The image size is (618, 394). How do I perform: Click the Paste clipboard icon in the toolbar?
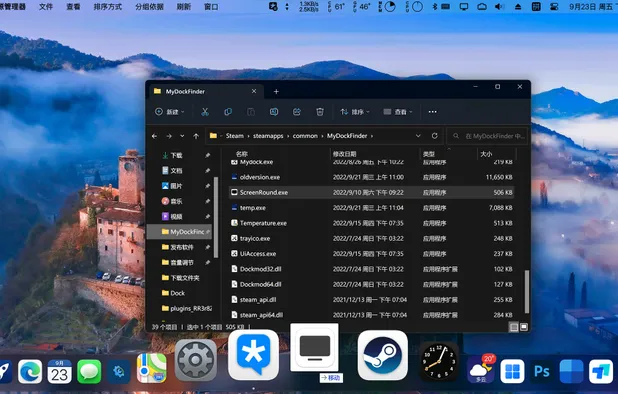tap(251, 112)
